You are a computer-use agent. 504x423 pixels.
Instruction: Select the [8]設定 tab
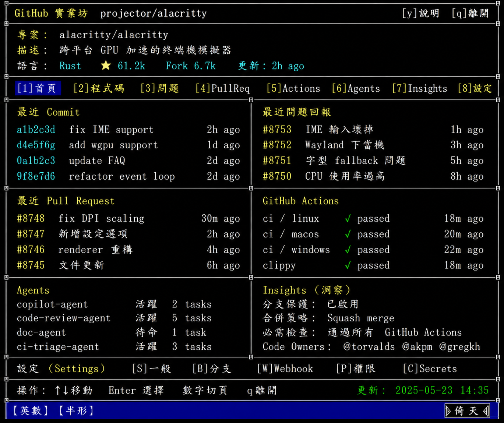[475, 88]
